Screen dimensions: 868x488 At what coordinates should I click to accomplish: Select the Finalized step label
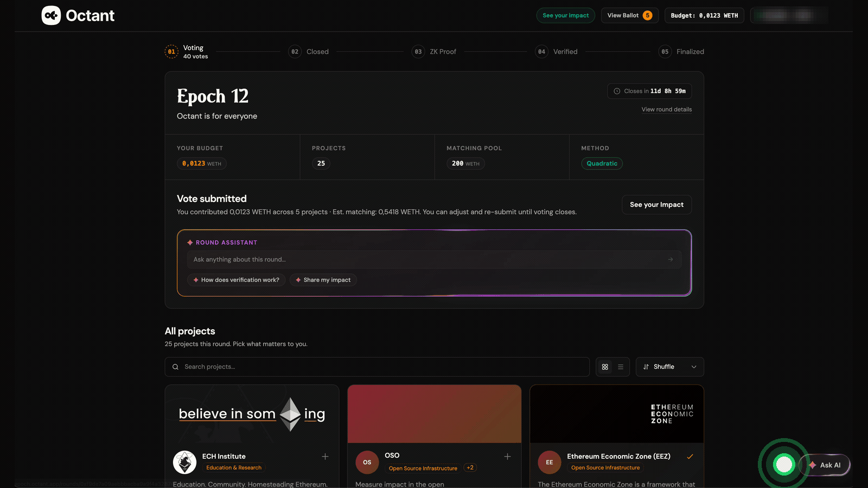(690, 52)
